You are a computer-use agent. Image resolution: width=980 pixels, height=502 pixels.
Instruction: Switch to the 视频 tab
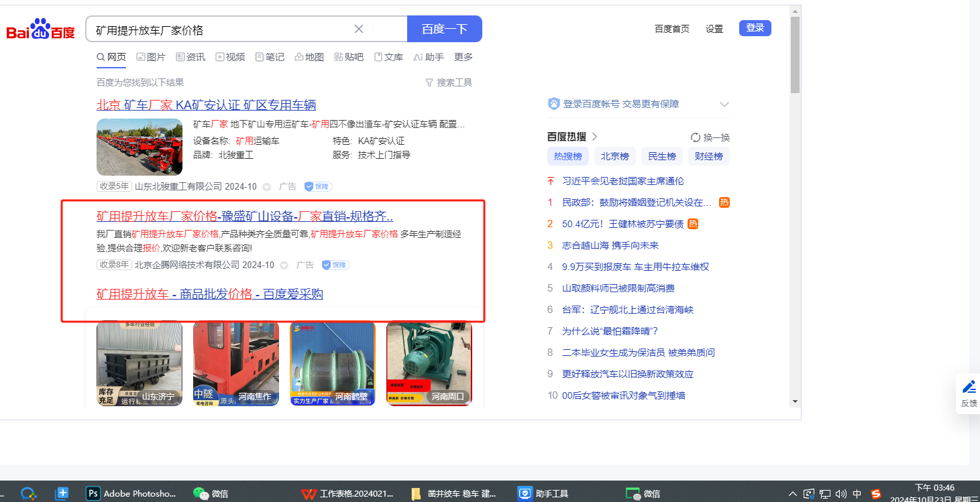point(230,57)
